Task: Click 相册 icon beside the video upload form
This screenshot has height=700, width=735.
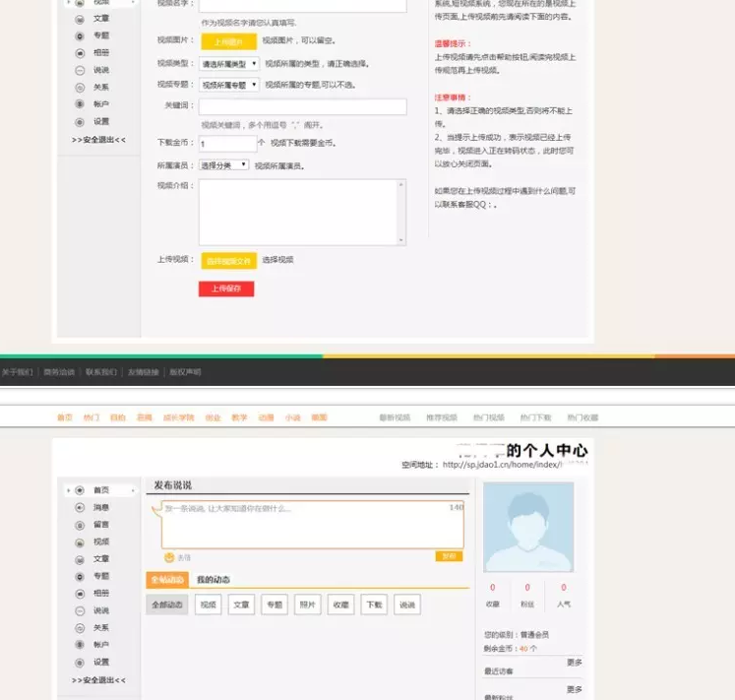Action: tap(80, 52)
